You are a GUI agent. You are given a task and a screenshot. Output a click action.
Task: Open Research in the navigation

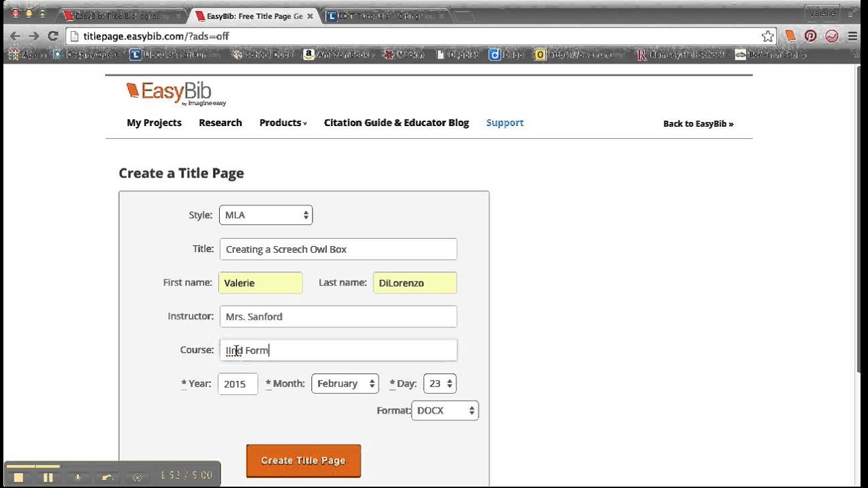click(220, 123)
